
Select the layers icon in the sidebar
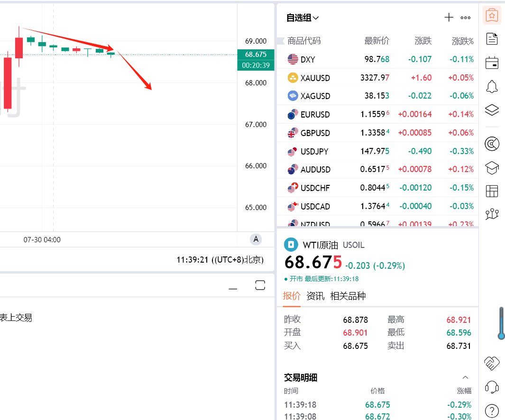492,110
